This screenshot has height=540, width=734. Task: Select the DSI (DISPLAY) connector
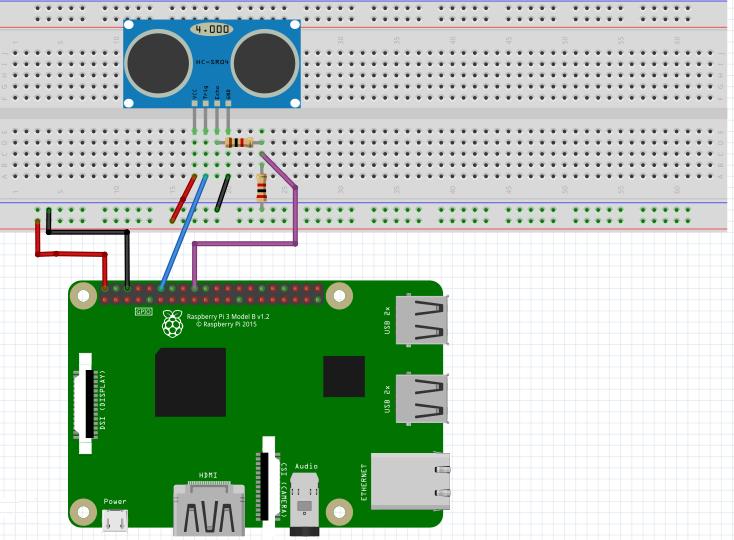pos(86,403)
